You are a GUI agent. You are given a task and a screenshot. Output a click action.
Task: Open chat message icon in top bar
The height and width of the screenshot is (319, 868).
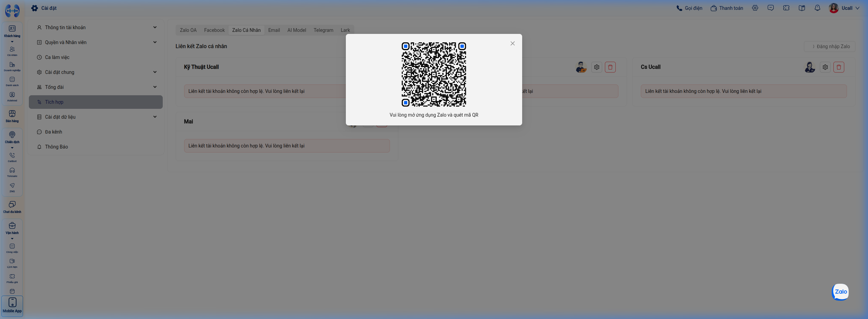coord(771,8)
